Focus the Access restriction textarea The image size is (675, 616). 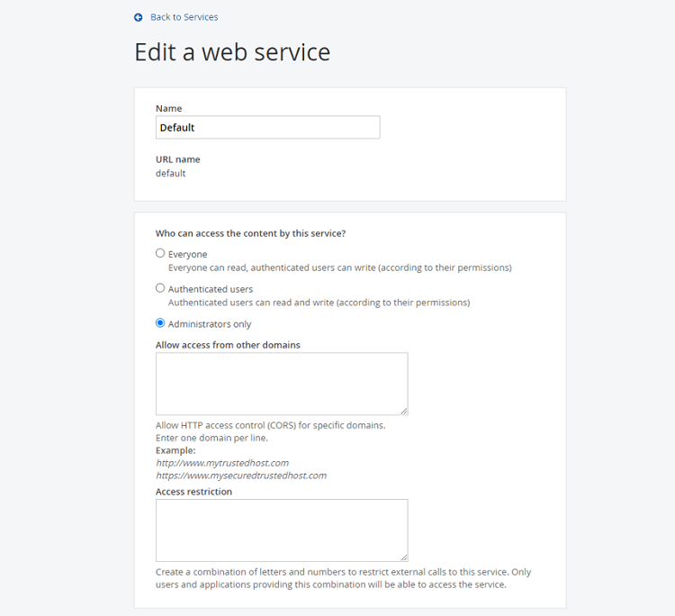click(282, 530)
